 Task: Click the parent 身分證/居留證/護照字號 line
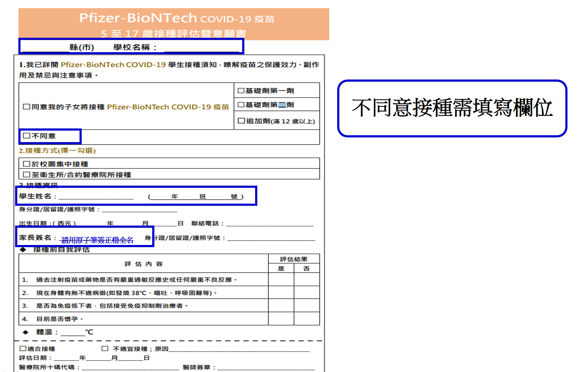pyautogui.click(x=271, y=238)
